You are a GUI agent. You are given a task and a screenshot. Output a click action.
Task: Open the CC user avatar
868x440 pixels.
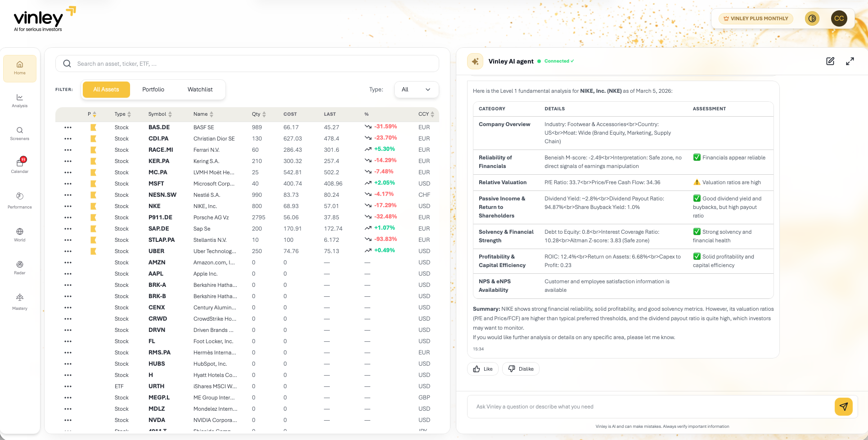click(839, 18)
